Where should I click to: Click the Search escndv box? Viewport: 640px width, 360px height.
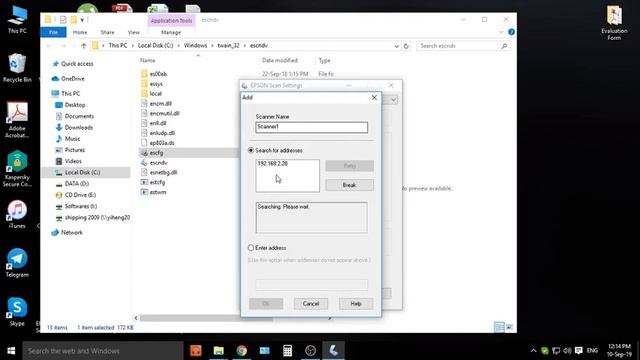click(464, 46)
